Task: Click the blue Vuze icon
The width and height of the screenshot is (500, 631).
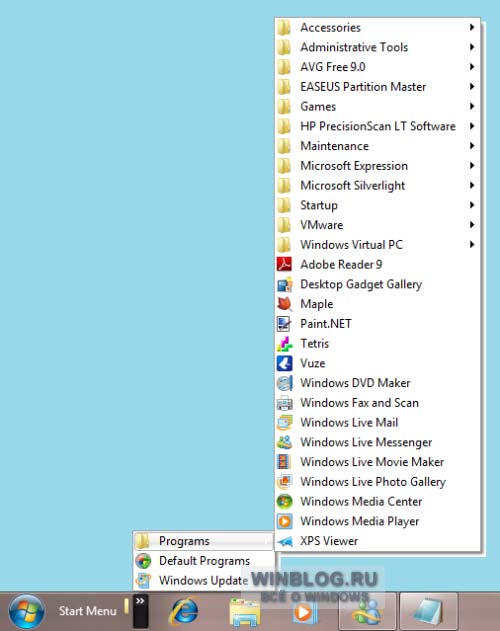Action: (x=284, y=363)
